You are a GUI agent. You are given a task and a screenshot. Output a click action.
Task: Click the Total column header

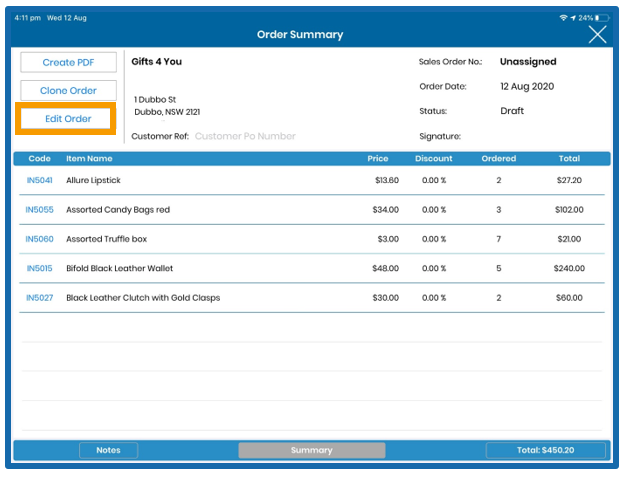[x=569, y=159]
